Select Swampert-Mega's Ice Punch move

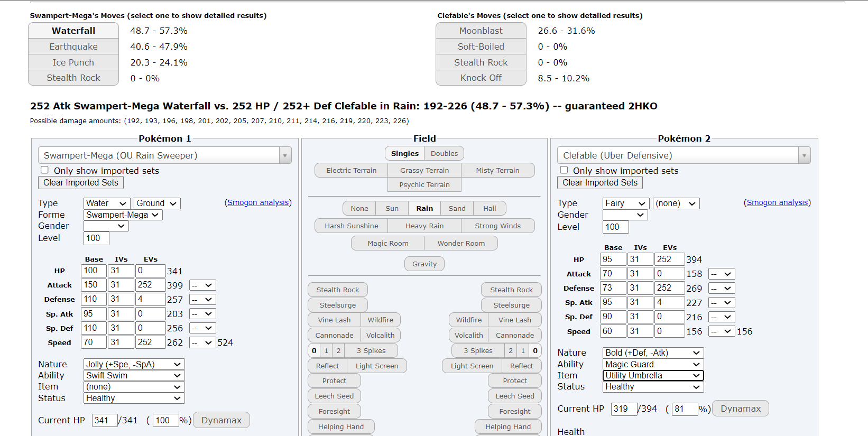point(73,62)
